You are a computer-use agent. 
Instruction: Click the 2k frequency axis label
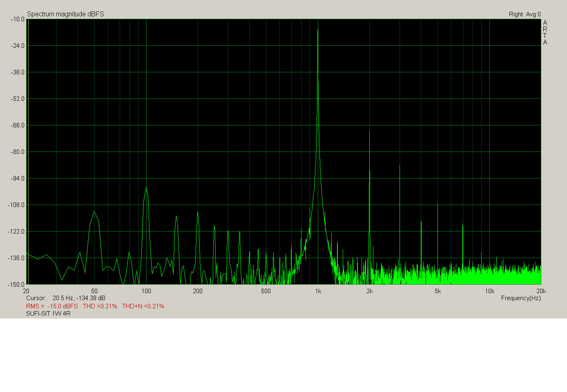(x=370, y=291)
